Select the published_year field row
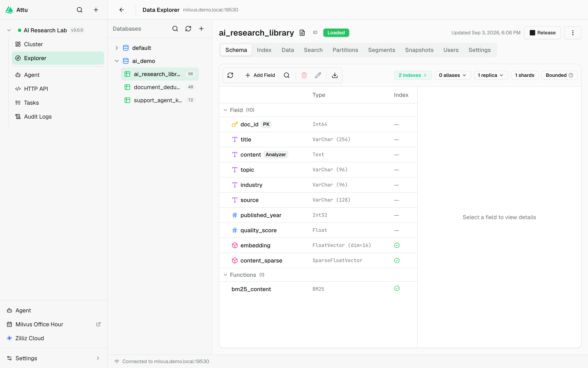This screenshot has height=368, width=588. (318, 215)
